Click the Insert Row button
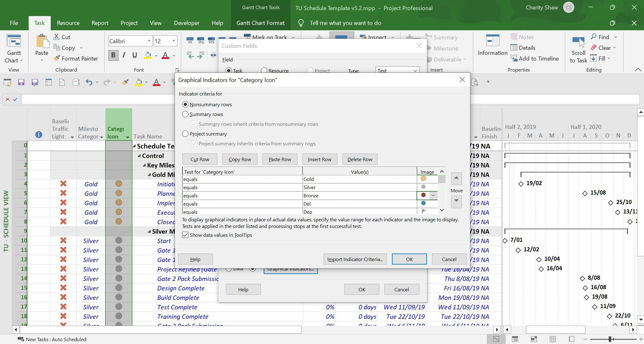644x344 pixels. click(x=319, y=159)
